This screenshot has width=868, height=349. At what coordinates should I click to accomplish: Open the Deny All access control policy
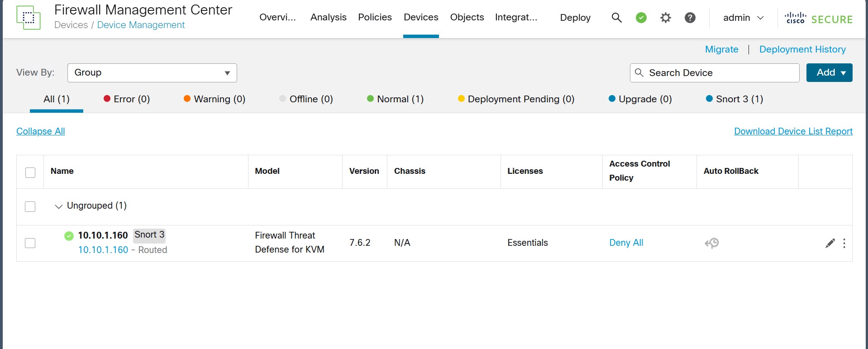pyautogui.click(x=626, y=243)
